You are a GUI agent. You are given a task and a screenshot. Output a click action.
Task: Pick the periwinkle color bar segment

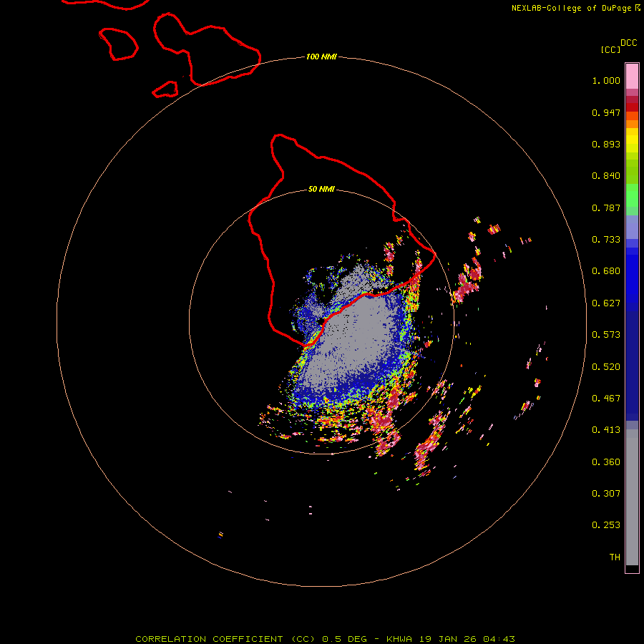point(632,227)
